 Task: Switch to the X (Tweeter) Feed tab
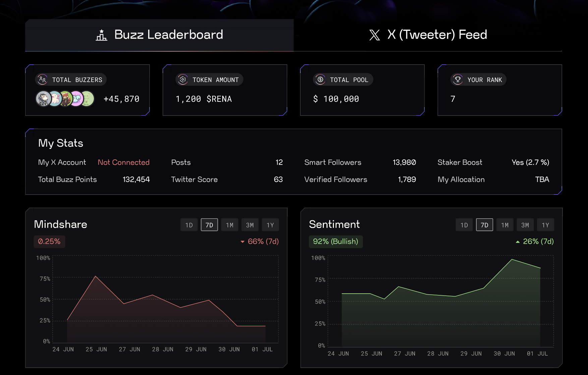(x=428, y=35)
